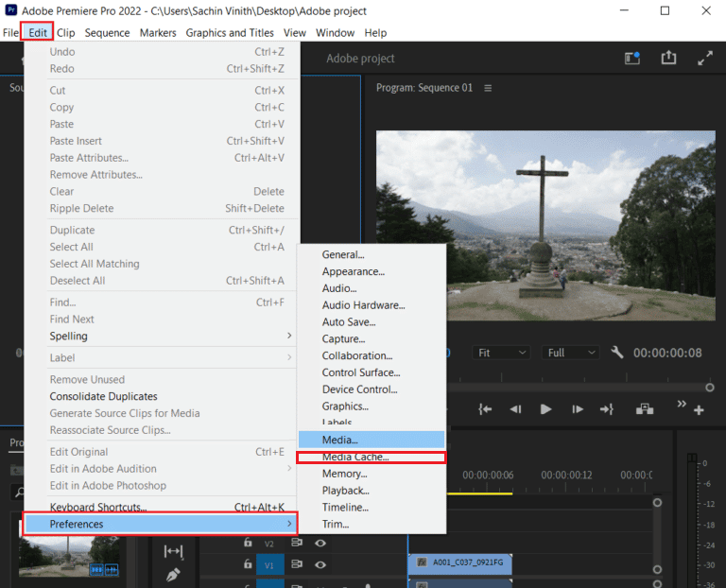Open the Clip menu
This screenshot has width=726, height=588.
pos(66,33)
